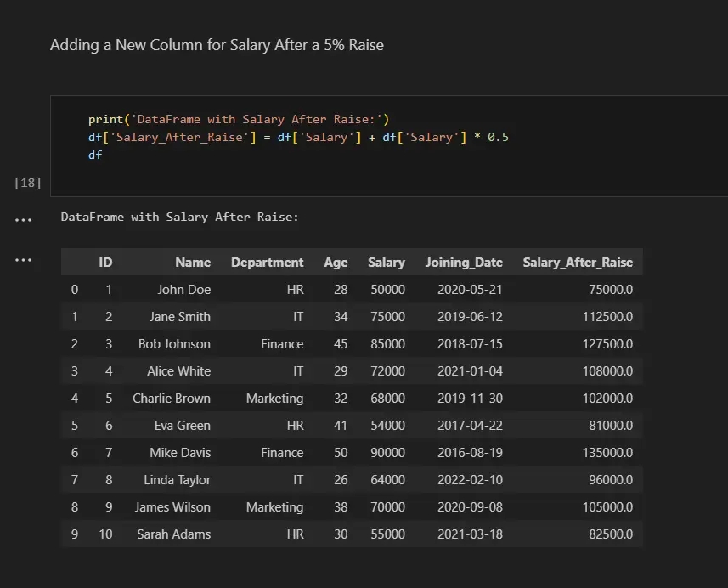Click the Salary_After_Raise assignment code line
This screenshot has width=728, height=588.
[x=297, y=137]
